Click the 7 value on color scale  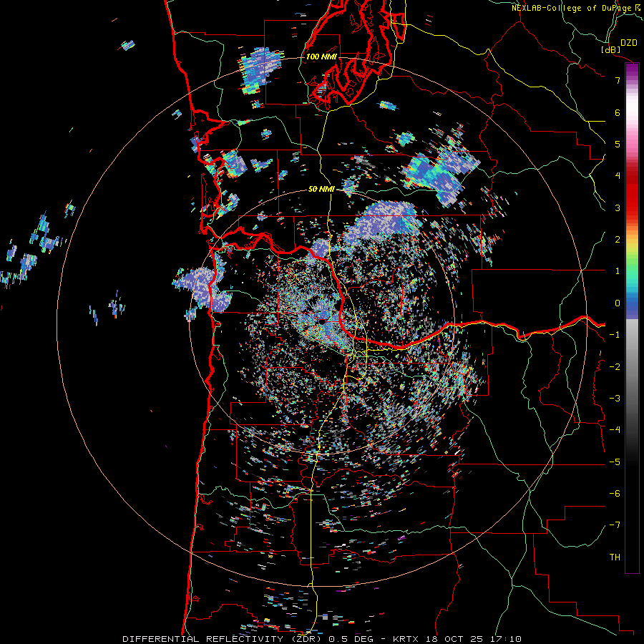618,80
